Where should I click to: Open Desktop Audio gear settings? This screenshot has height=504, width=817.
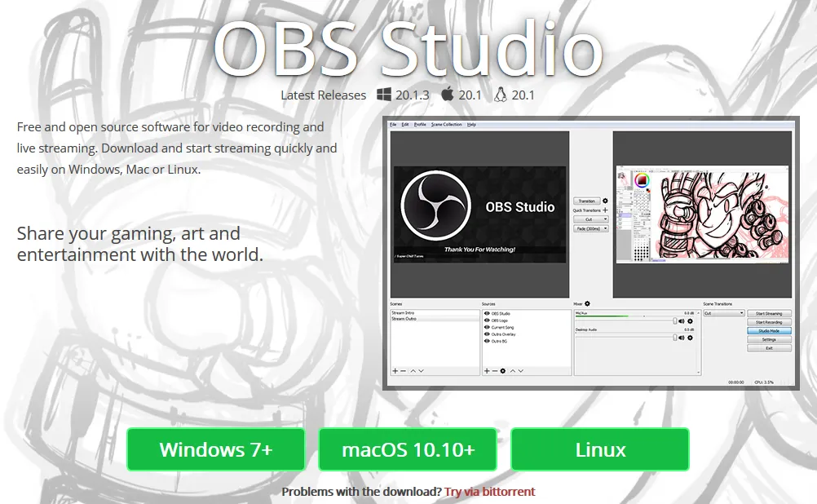click(x=690, y=338)
